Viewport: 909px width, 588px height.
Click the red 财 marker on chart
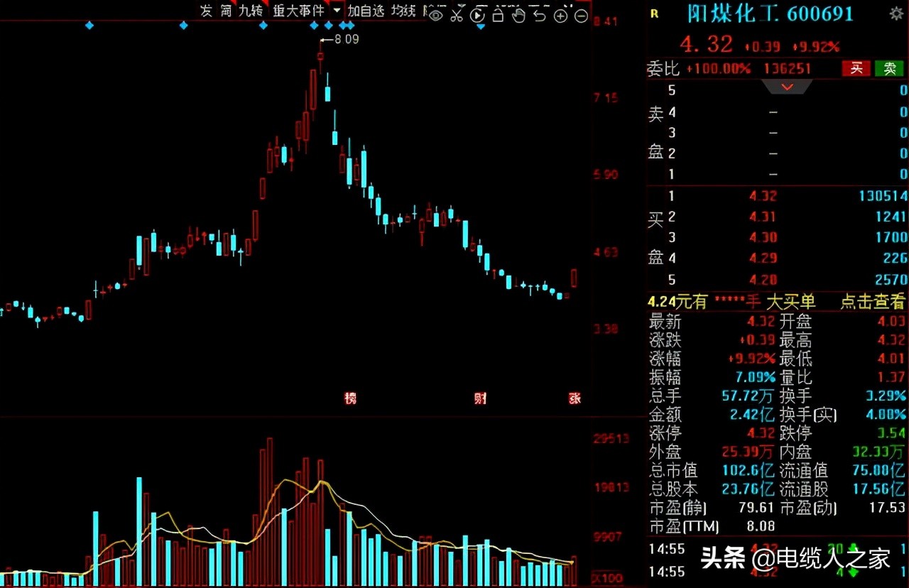pyautogui.click(x=480, y=398)
